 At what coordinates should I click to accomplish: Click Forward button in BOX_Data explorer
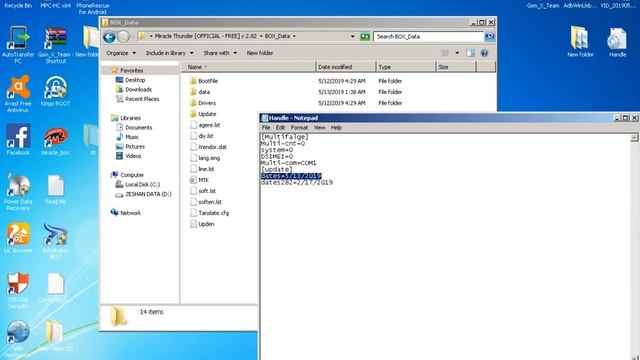coord(123,37)
